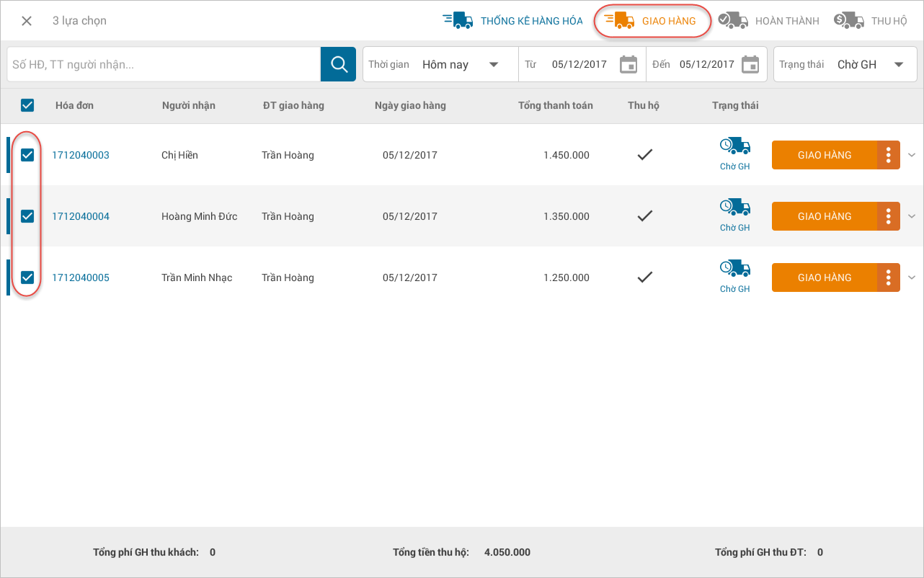
Task: Switch to THỐNG KÊ HÀNG HÓA tab
Action: coord(512,21)
